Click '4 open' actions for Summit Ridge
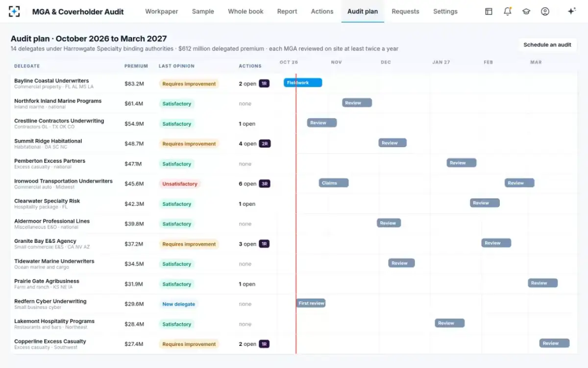588x368 pixels. tap(247, 144)
